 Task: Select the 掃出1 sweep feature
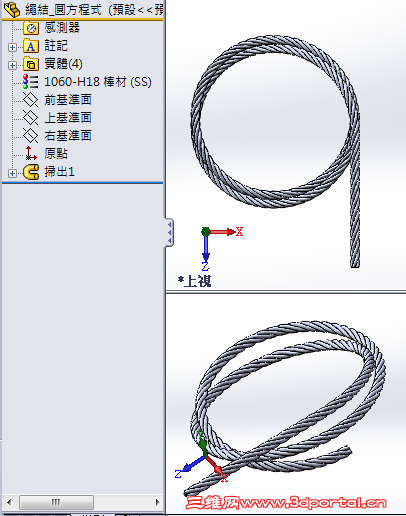pyautogui.click(x=59, y=172)
